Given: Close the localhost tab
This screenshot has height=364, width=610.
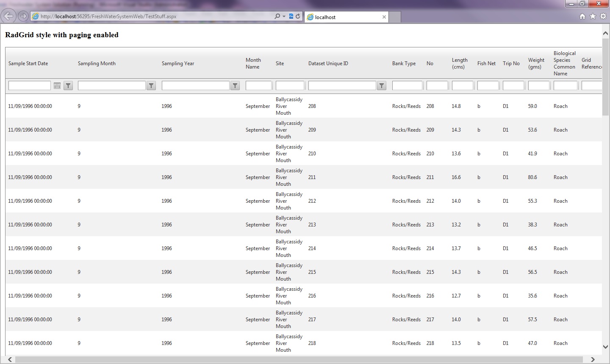Looking at the screenshot, I should coord(384,17).
